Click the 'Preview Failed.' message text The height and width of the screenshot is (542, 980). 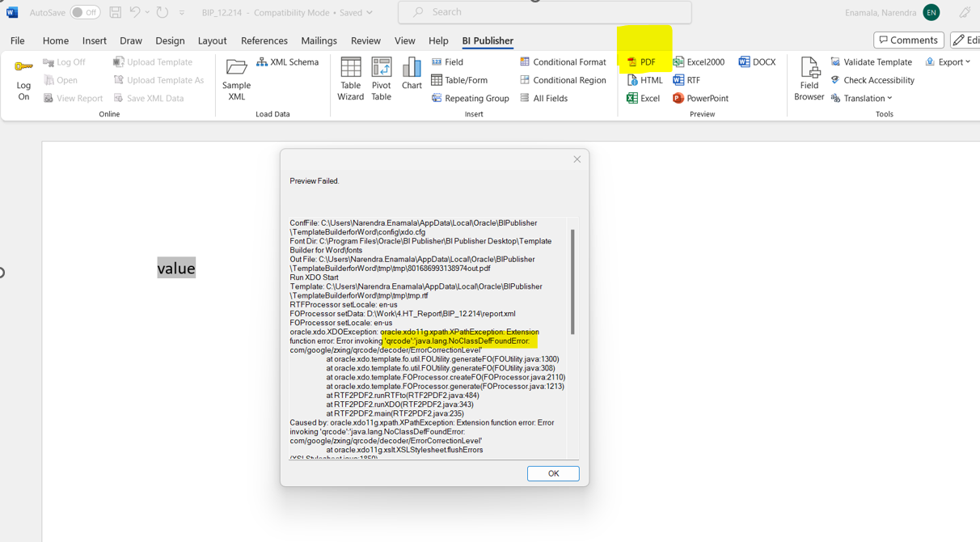coord(315,181)
